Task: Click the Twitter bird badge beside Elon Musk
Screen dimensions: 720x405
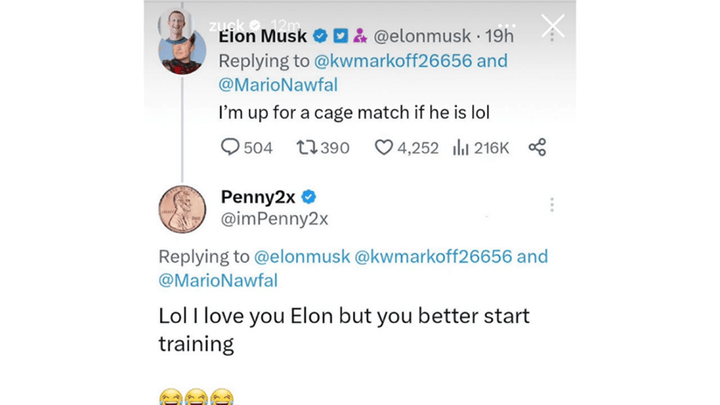Action: pyautogui.click(x=340, y=36)
